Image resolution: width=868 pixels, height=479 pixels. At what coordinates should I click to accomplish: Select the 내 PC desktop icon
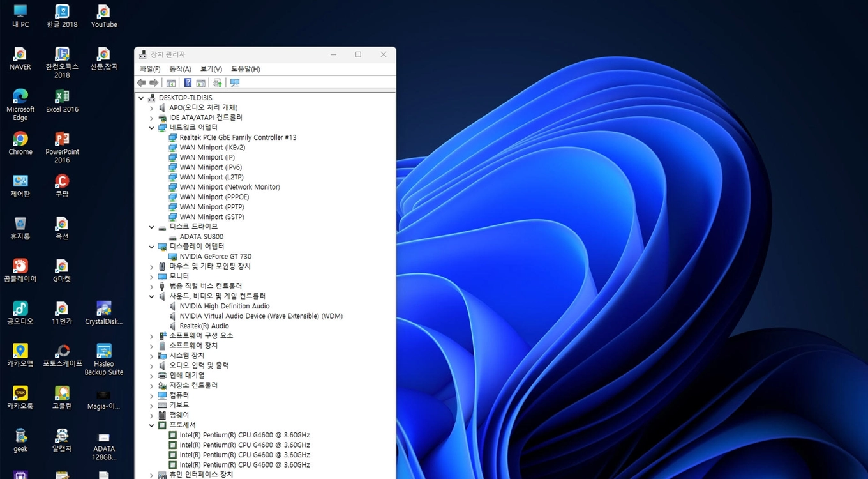20,17
